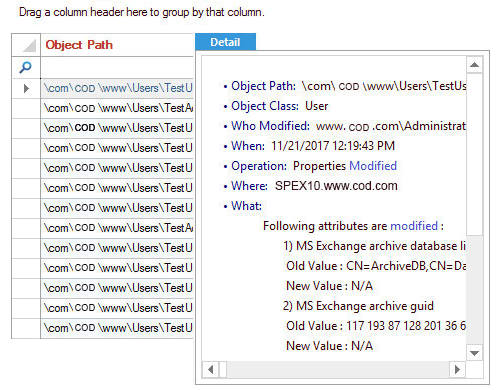The image size is (500, 390).
Task: Select the second row ending in TestA
Action: click(x=117, y=108)
